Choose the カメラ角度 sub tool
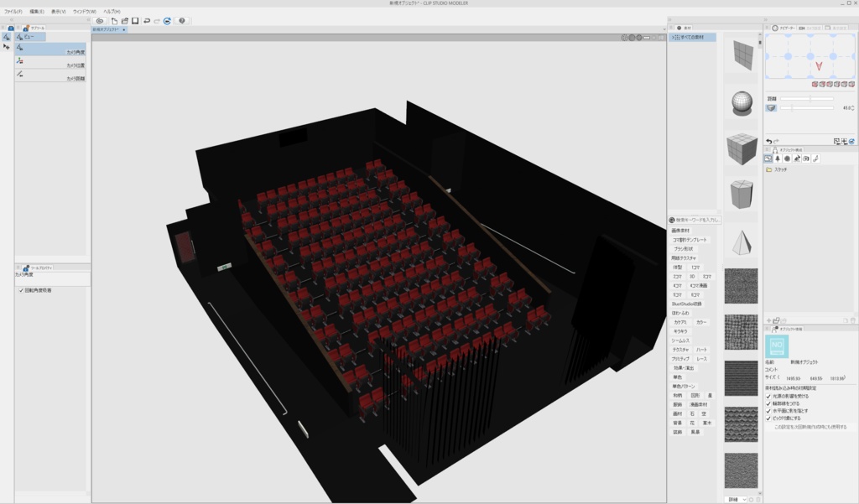This screenshot has height=504, width=859. (x=50, y=49)
